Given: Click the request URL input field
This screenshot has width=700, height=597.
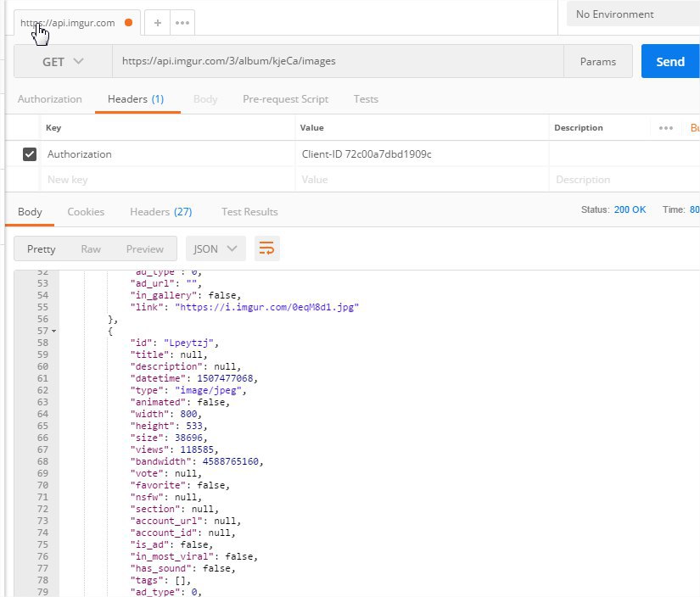Looking at the screenshot, I should pyautogui.click(x=338, y=62).
